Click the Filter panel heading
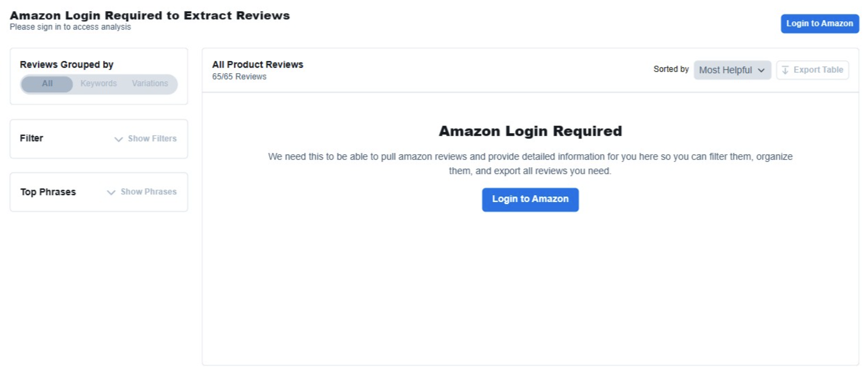 [31, 138]
